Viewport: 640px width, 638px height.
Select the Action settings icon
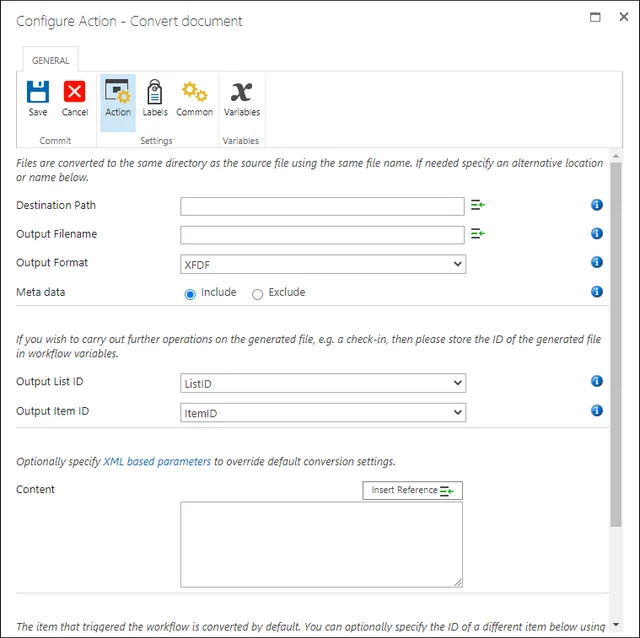coord(118,91)
